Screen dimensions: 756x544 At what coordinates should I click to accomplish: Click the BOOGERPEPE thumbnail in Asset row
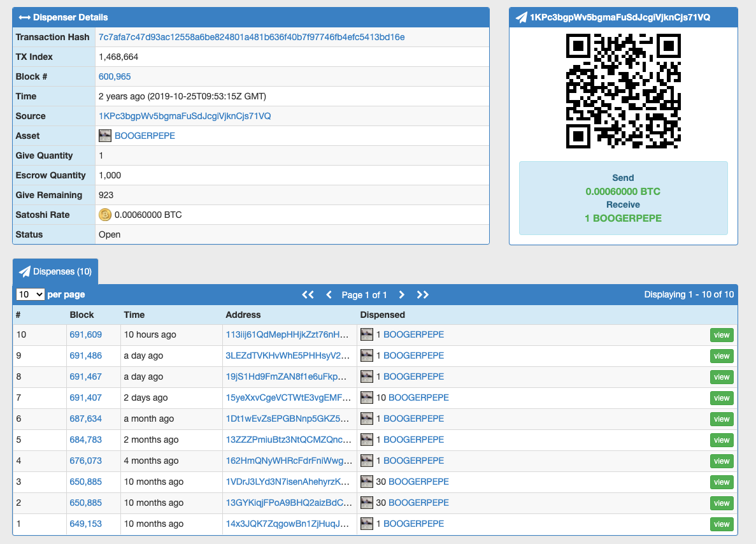[x=105, y=136]
